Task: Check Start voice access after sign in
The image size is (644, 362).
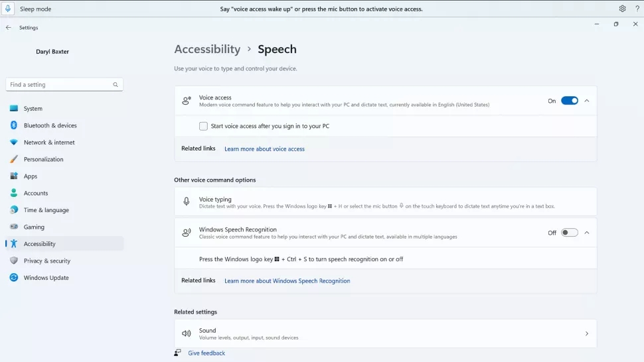Action: 203,126
